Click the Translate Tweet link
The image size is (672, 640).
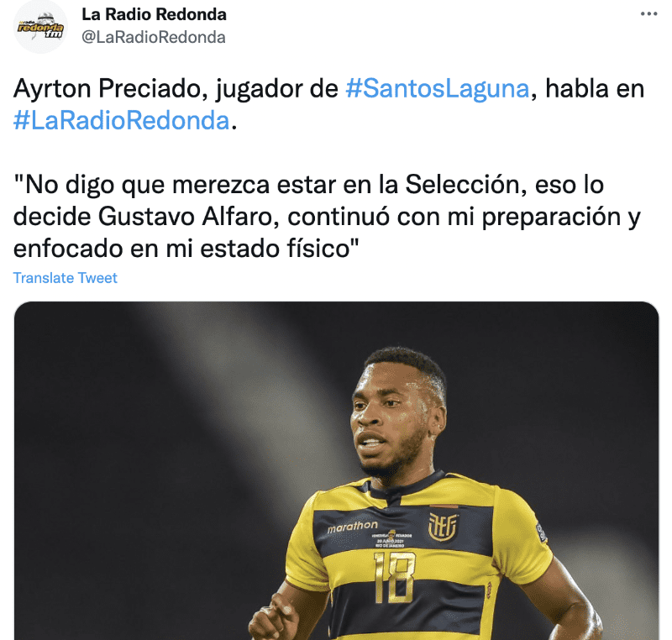66,278
